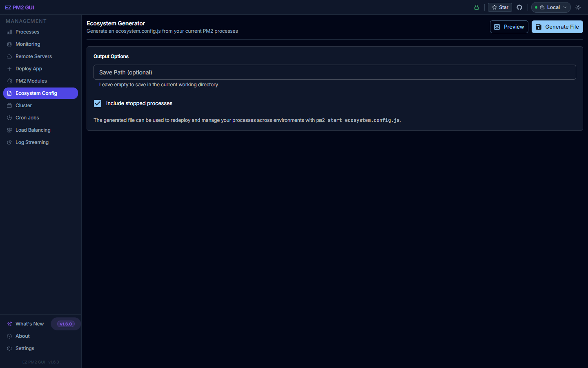Click the green lock icon in the header

[476, 7]
